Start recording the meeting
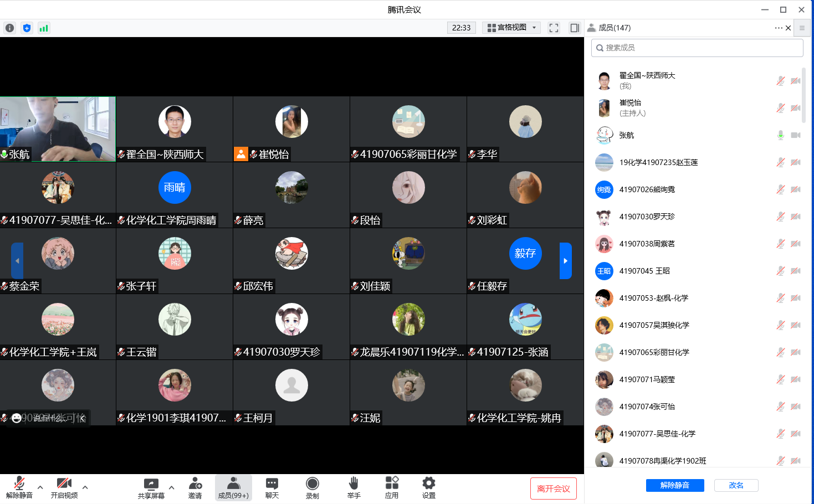This screenshot has height=504, width=814. pyautogui.click(x=312, y=488)
